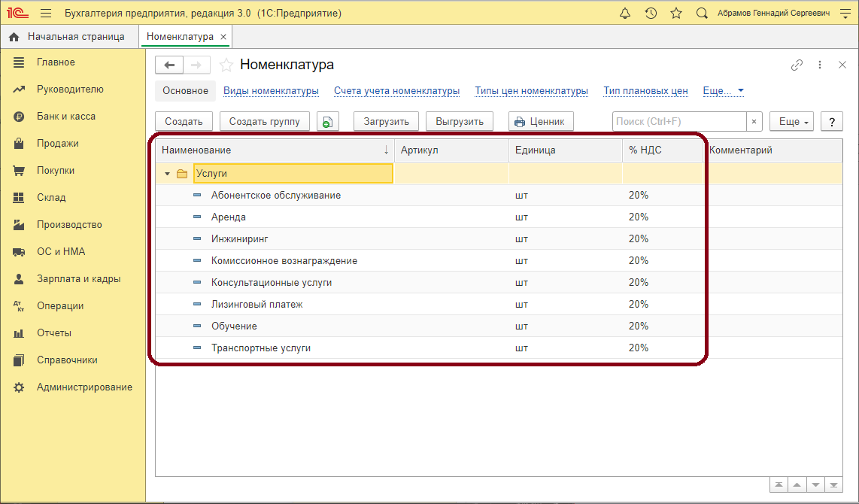859x504 pixels.
Task: Open the Зарплата и кадры section
Action: [x=78, y=279]
